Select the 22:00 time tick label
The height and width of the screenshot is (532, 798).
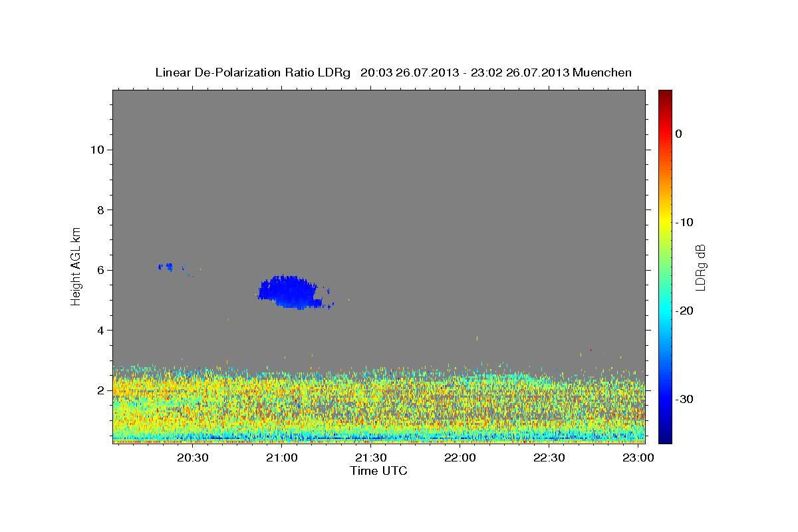[460, 459]
